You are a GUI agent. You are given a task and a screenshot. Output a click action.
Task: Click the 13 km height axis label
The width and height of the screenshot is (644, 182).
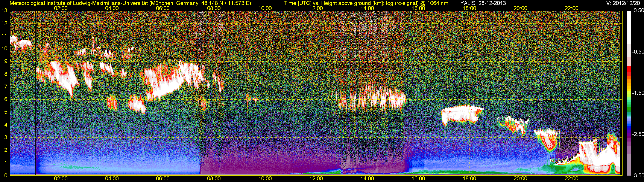tap(5, 11)
